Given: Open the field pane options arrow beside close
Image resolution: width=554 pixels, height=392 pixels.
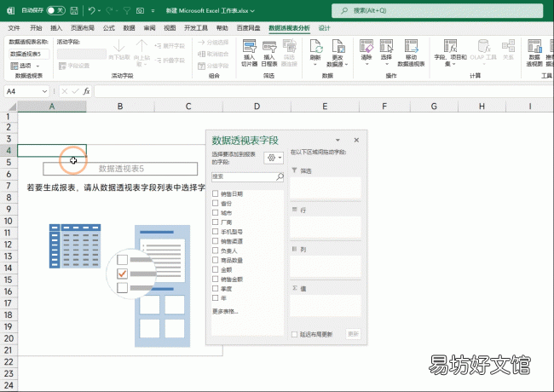Looking at the screenshot, I should (x=338, y=141).
